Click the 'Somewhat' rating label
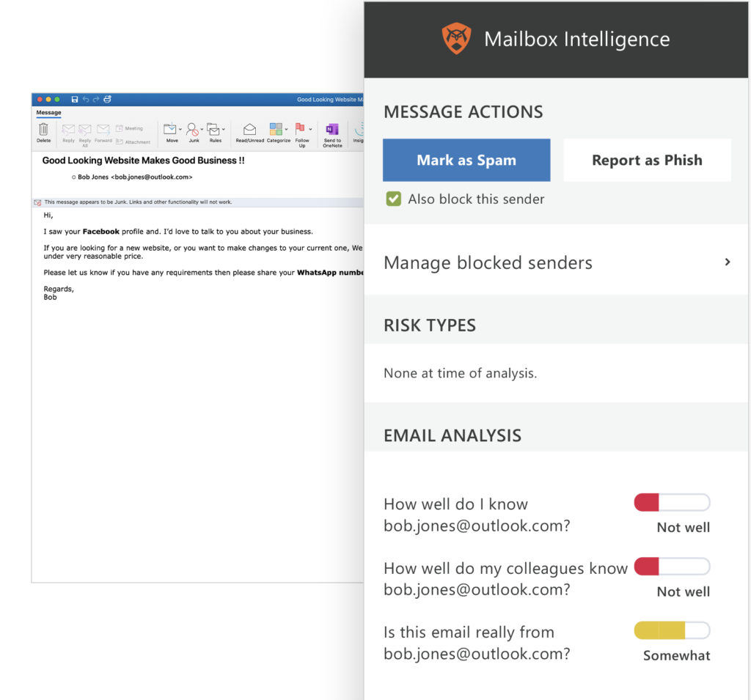751x700 pixels. point(676,655)
